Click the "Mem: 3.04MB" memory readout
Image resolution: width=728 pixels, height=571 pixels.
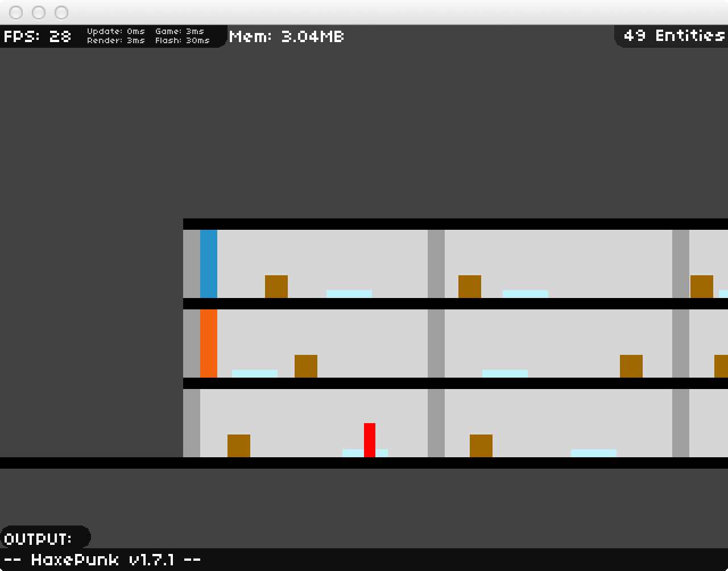pyautogui.click(x=287, y=36)
